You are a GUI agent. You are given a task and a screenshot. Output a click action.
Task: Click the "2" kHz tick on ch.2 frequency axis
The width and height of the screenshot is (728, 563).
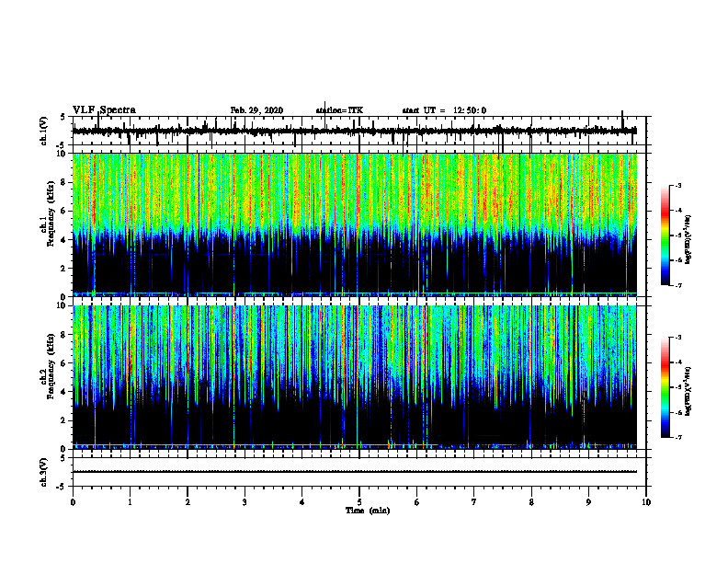(64, 420)
